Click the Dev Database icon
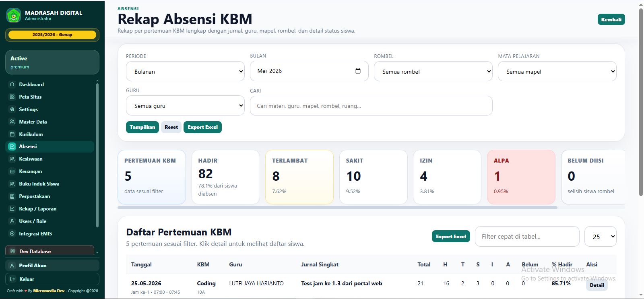644x299 pixels. point(12,251)
